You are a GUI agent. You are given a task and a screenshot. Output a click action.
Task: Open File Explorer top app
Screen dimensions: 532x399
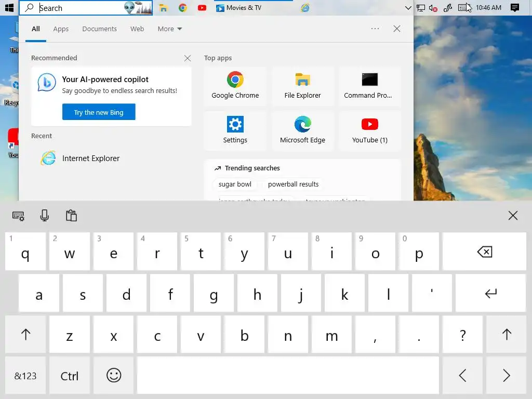[302, 86]
